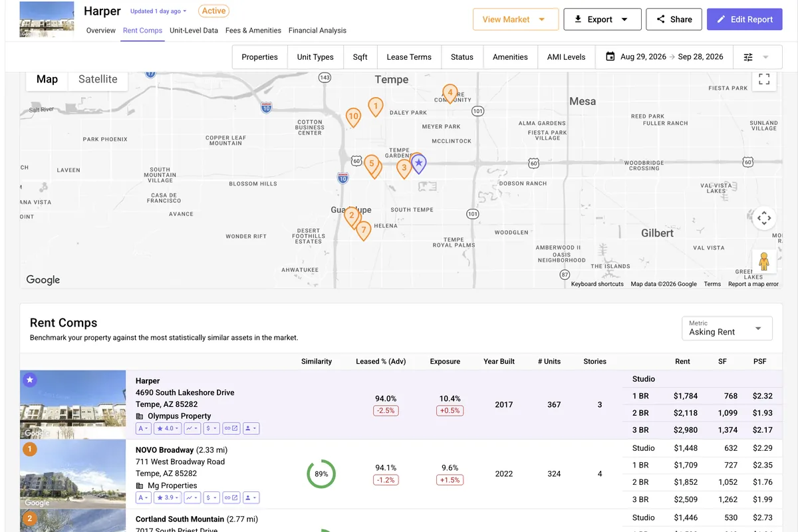Click map pin number 1
Viewport: 798px width, 532px height.
pos(376,106)
